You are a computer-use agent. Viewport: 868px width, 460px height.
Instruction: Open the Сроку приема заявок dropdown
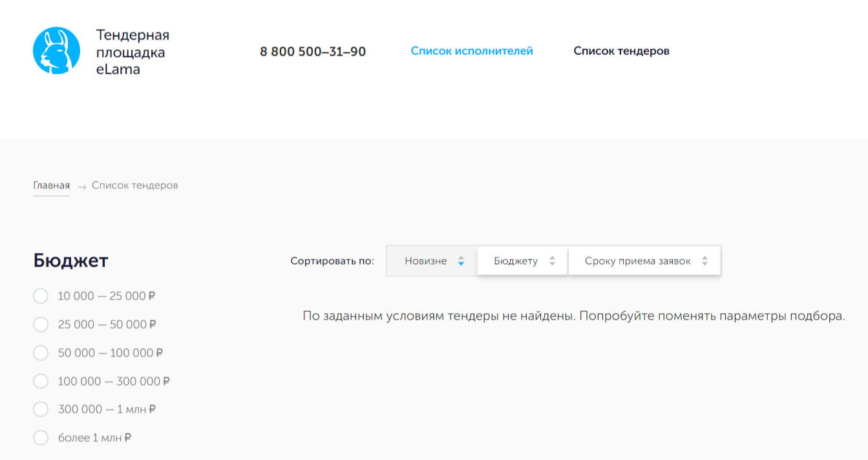637,261
